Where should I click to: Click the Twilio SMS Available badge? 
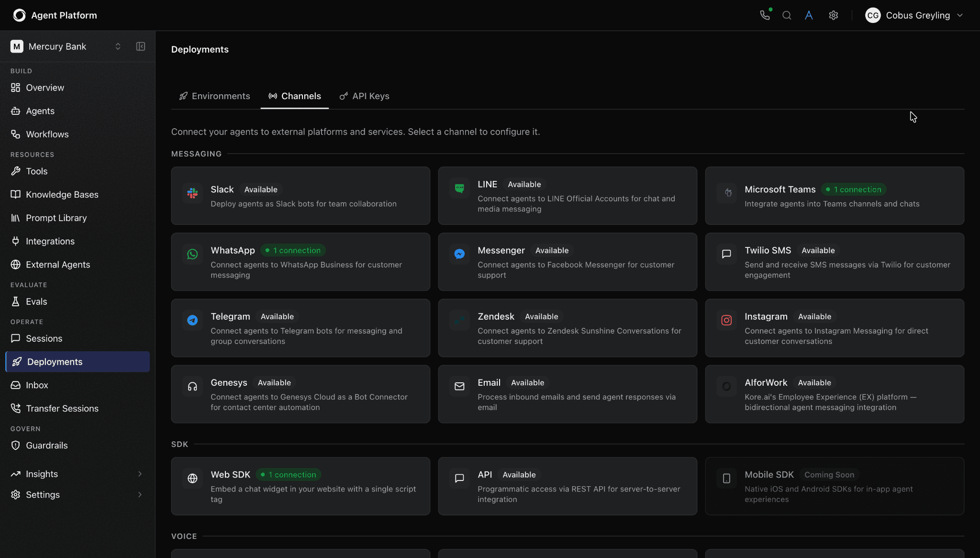click(818, 251)
